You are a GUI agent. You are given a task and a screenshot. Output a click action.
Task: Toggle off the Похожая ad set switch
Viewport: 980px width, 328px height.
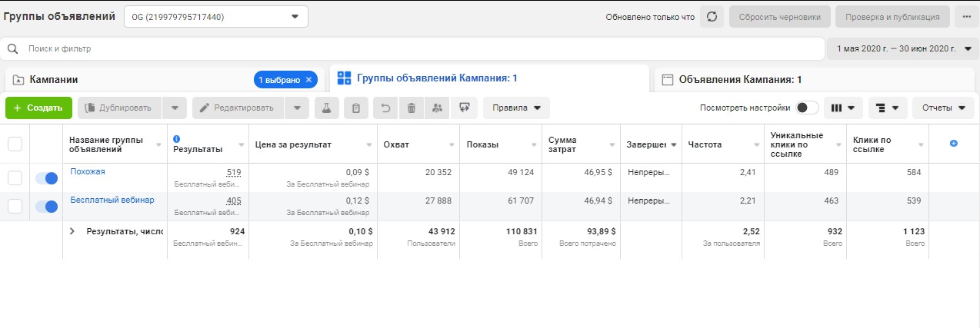(47, 178)
